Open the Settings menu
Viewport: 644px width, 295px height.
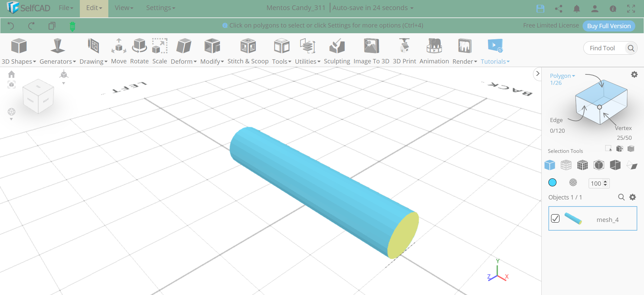[x=160, y=8]
